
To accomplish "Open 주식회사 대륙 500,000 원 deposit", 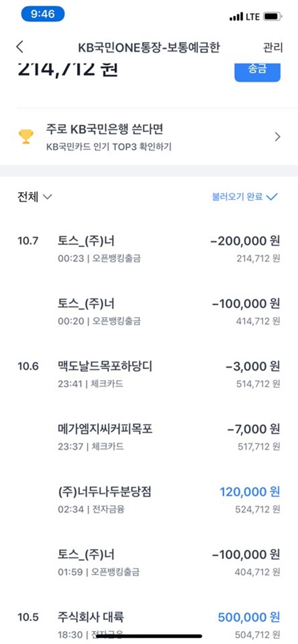I will coord(149,625).
